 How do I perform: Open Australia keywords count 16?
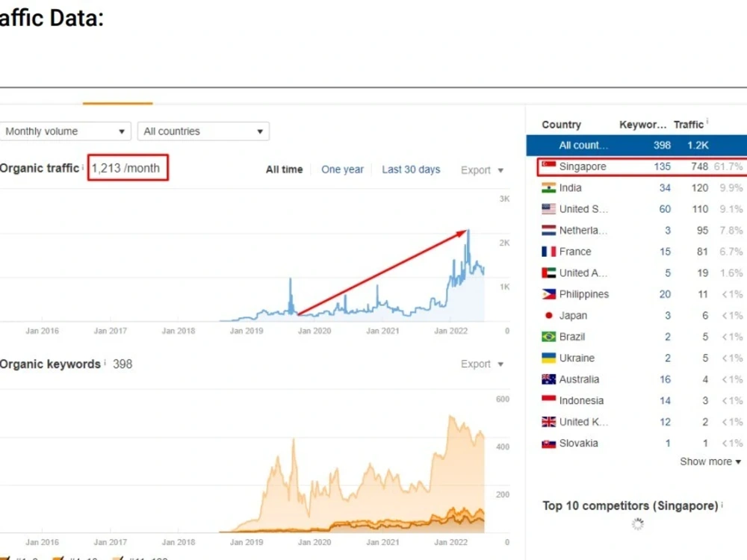click(665, 379)
